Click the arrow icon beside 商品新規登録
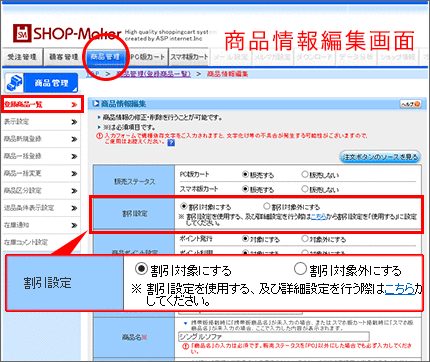This screenshot has height=362, width=430. (x=74, y=139)
